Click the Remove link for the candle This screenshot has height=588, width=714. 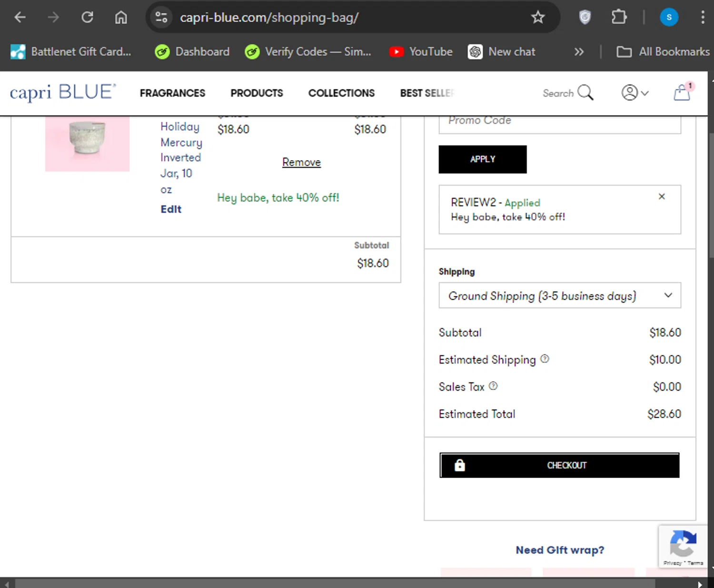(x=301, y=162)
